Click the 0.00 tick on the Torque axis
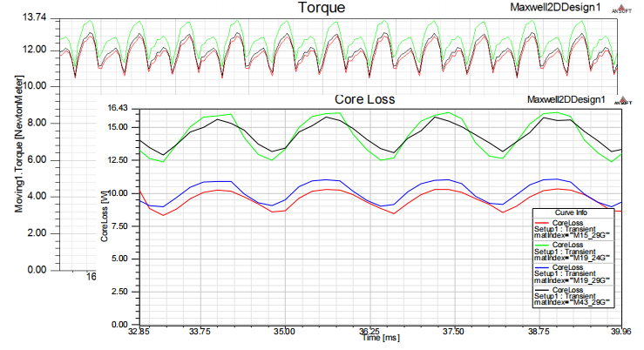The width and height of the screenshot is (644, 350). coord(37,270)
